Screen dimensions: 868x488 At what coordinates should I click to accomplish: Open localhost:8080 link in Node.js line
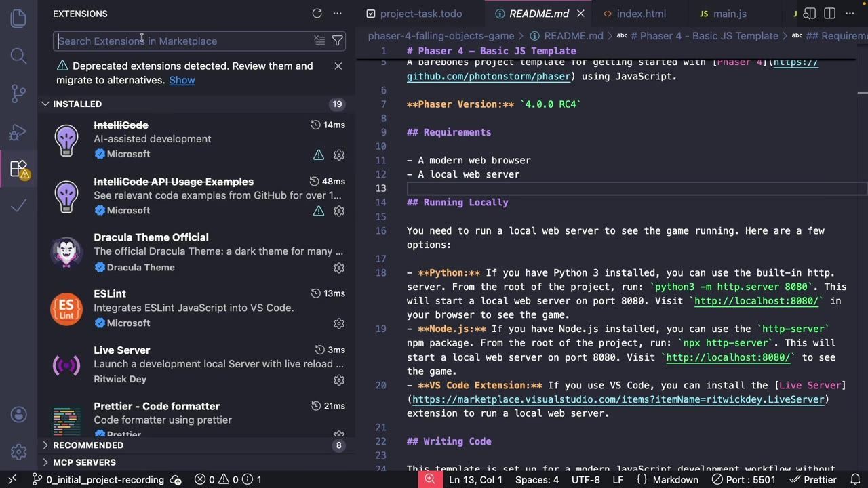tap(728, 357)
